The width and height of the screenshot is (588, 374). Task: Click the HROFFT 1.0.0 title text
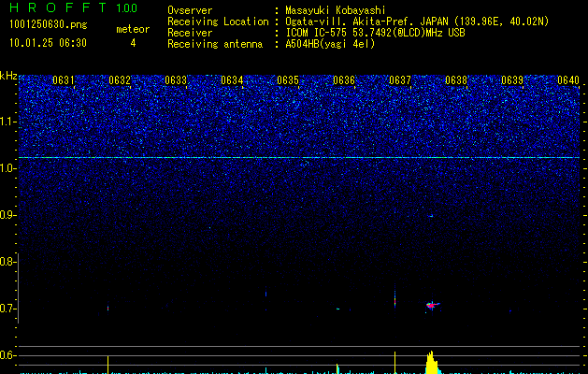click(x=73, y=7)
